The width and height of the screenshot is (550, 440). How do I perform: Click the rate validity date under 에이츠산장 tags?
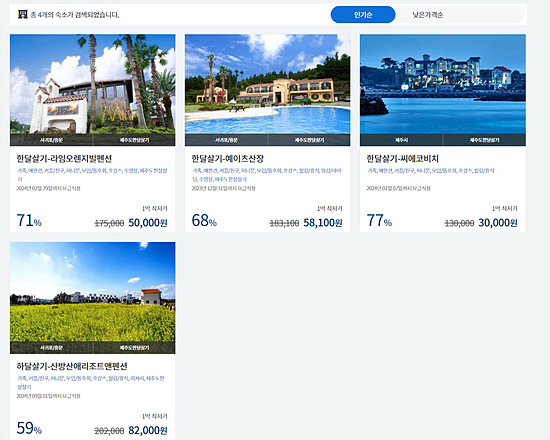tap(223, 188)
